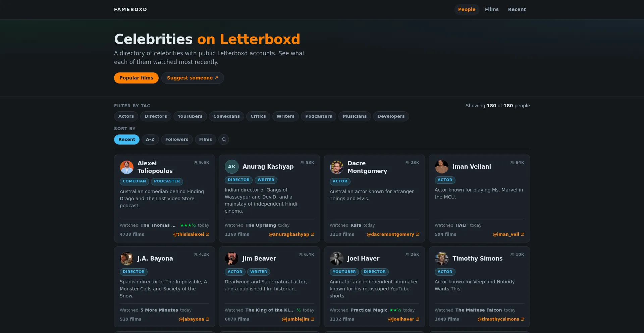Filter people by Podcasters tag

tap(319, 116)
